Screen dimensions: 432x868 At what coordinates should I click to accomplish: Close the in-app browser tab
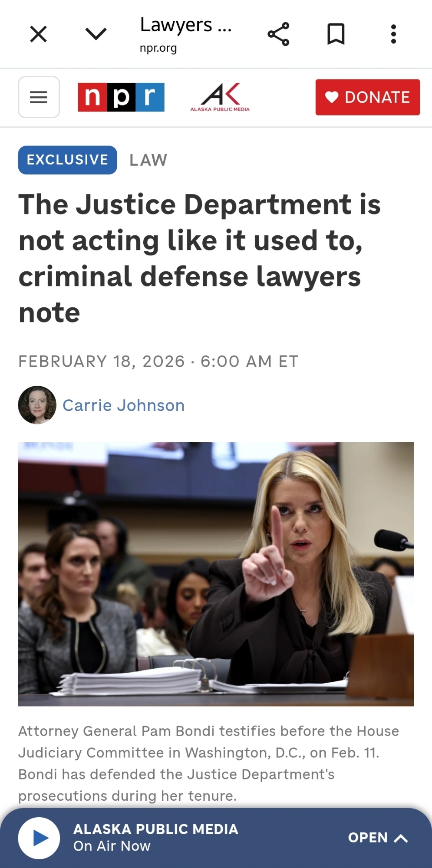point(38,34)
